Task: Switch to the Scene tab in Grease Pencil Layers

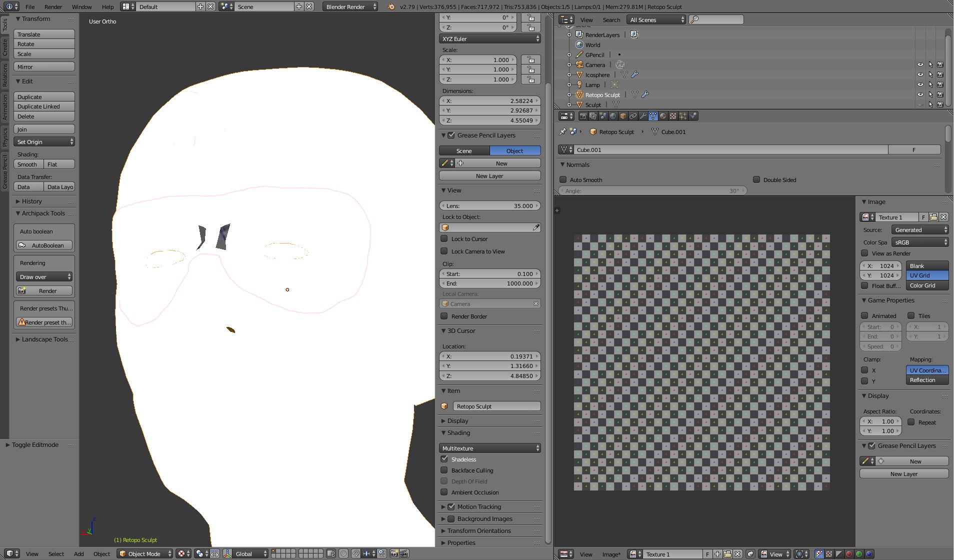Action: coord(463,150)
